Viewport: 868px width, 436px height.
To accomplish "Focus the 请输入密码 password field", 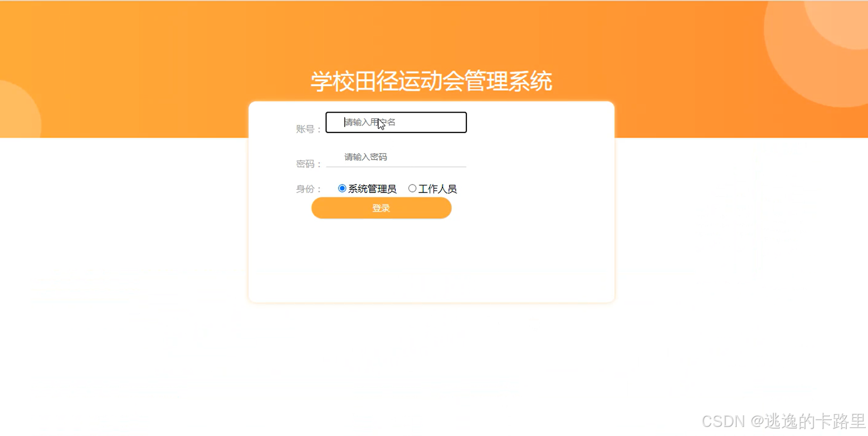I will (x=396, y=157).
